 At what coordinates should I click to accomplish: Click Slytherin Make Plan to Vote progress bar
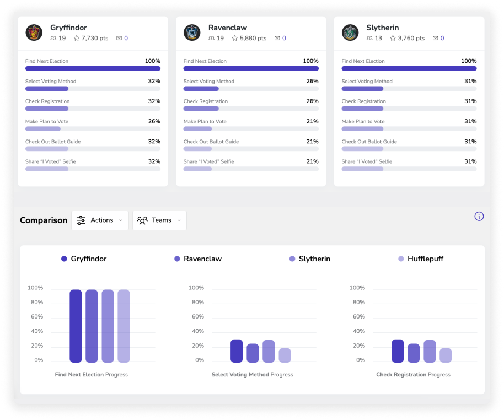click(409, 129)
